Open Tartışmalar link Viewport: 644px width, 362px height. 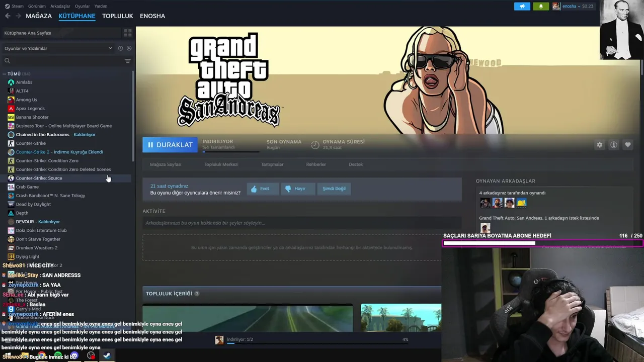tap(272, 164)
